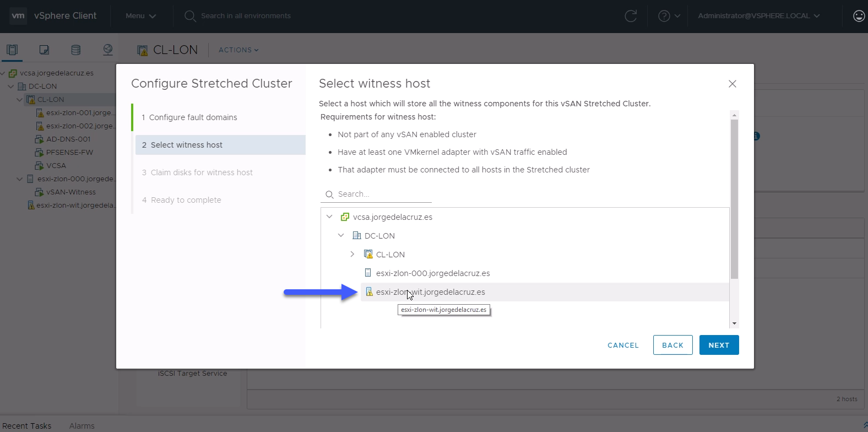Close the Configure Stretched Cluster dialog
This screenshot has width=868, height=432.
pos(733,84)
